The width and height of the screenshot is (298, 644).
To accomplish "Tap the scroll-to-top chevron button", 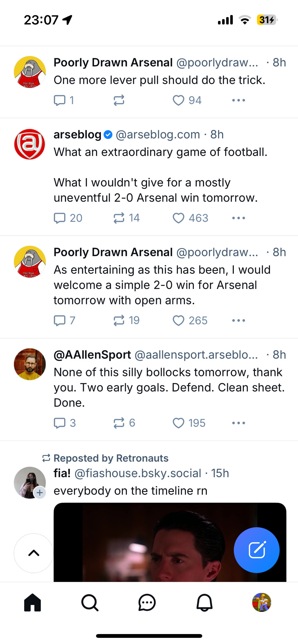I will point(34,553).
